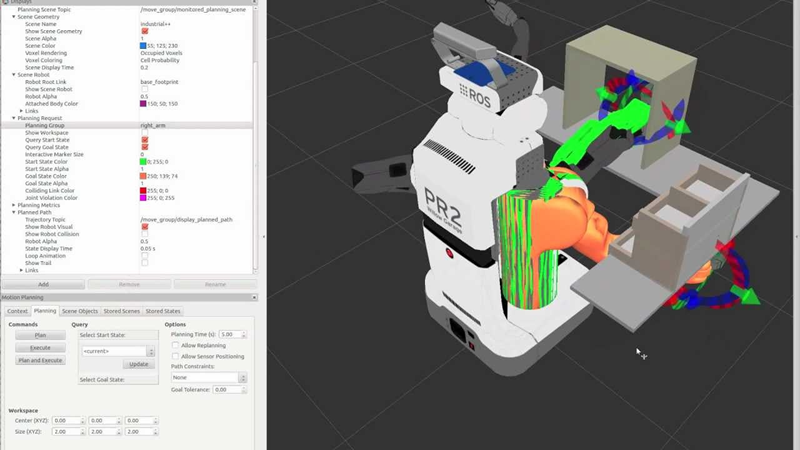The height and width of the screenshot is (450, 800).
Task: Pick the Scene Color blue swatch
Action: click(x=143, y=45)
